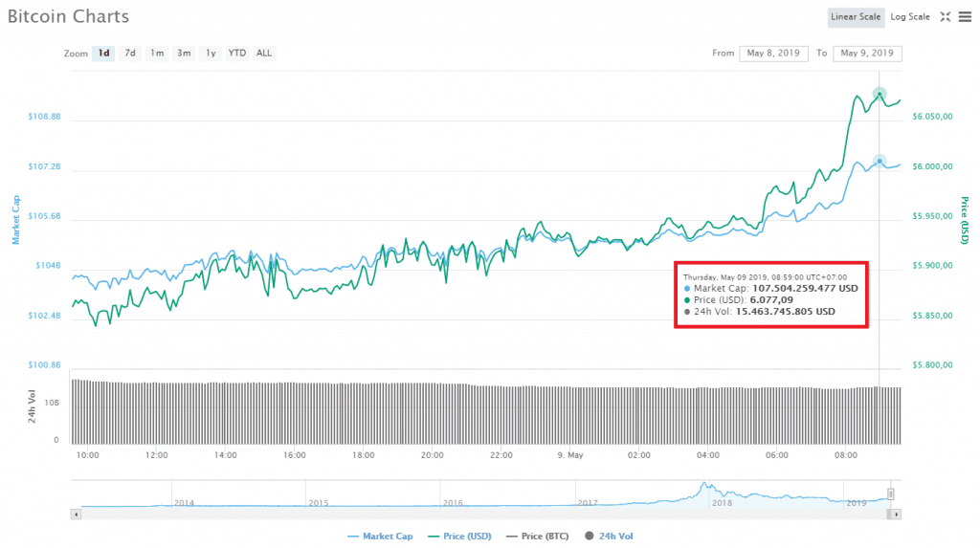
Task: Select 3m zoom range
Action: click(x=184, y=54)
